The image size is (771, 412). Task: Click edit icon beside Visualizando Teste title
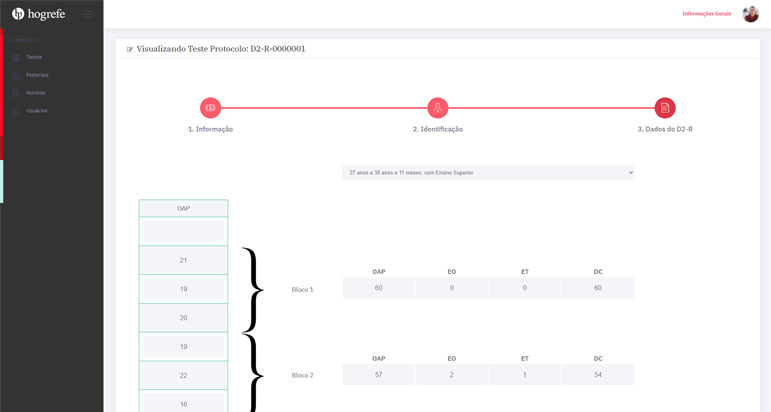coord(130,49)
